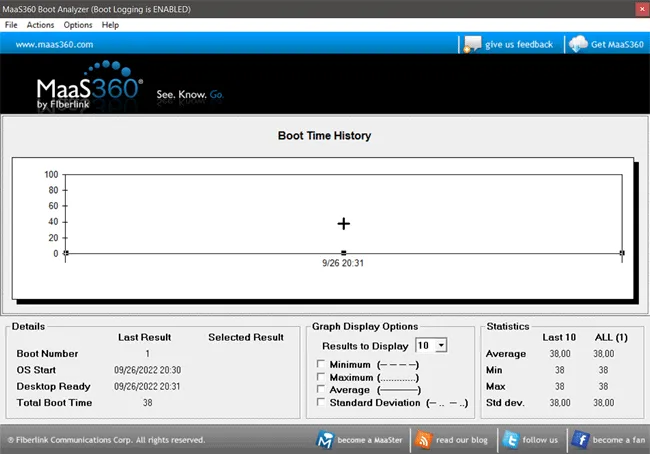Click the Last 10 statistics column header
This screenshot has width=650, height=454.
click(x=559, y=337)
